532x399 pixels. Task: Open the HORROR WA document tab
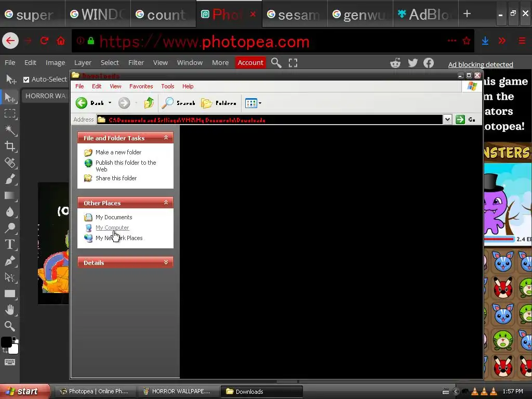46,96
